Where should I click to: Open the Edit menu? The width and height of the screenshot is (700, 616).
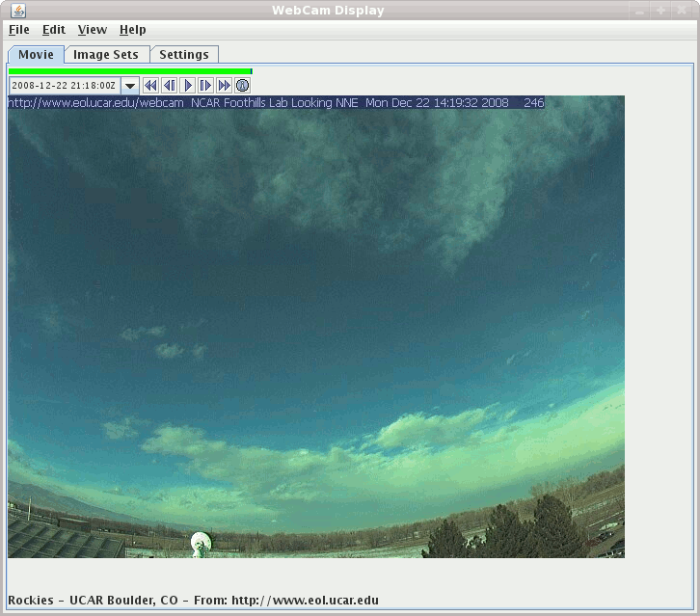point(53,30)
